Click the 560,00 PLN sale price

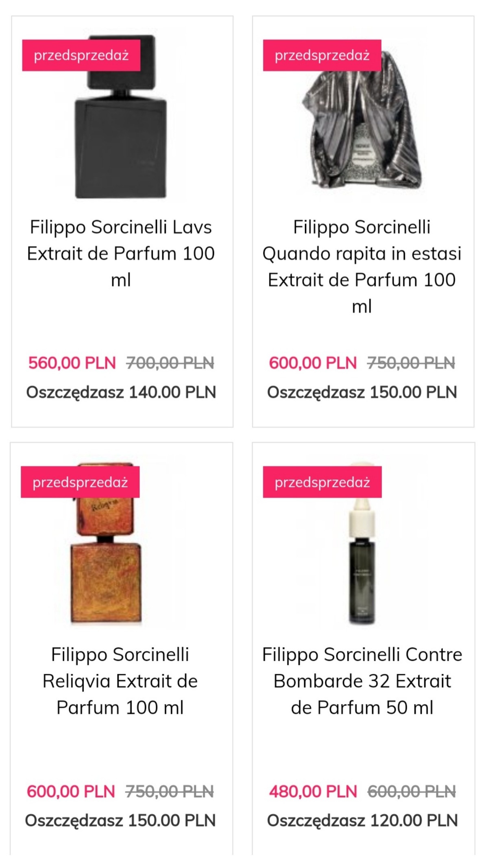72,363
